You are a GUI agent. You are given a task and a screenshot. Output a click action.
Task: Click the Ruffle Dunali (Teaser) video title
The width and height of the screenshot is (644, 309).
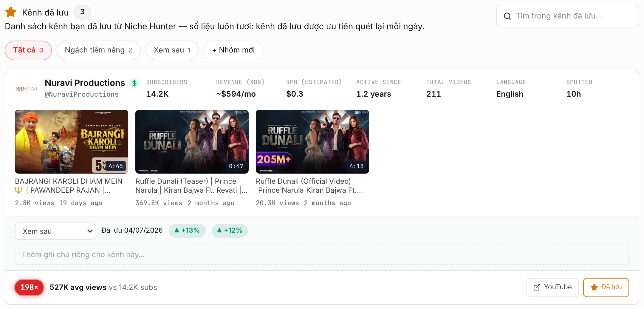coord(191,186)
